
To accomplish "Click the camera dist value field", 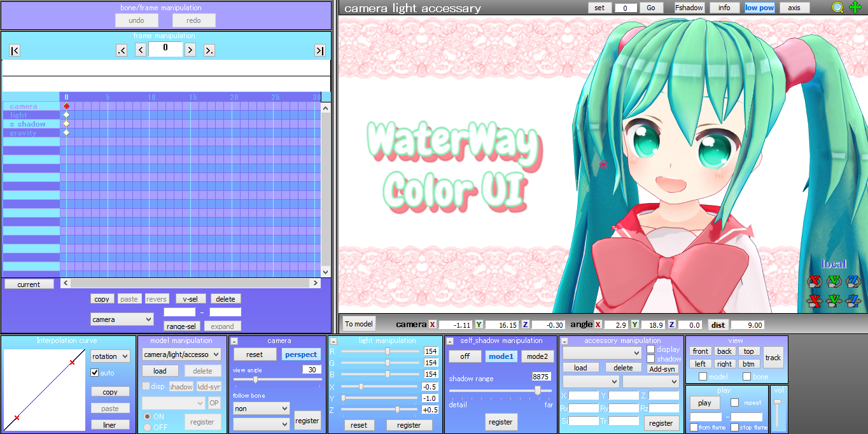I will coord(748,325).
